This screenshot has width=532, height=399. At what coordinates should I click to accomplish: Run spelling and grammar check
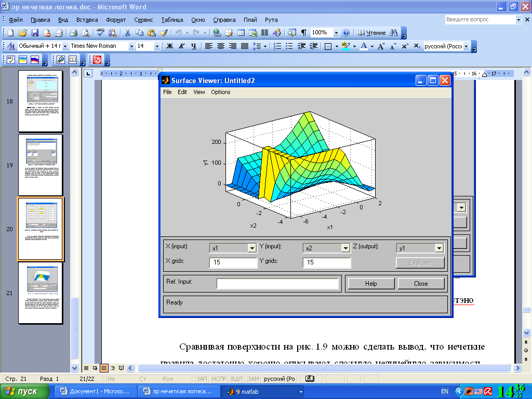tap(100, 33)
